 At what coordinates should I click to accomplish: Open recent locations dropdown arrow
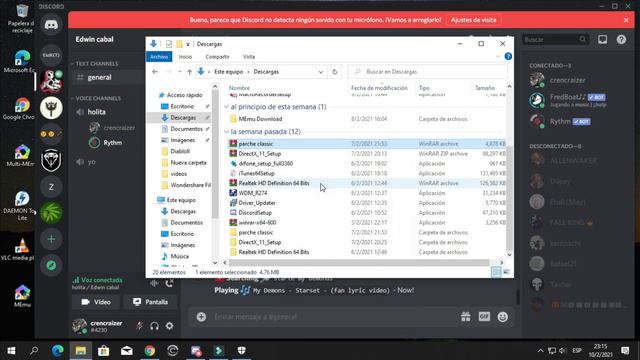click(x=180, y=72)
